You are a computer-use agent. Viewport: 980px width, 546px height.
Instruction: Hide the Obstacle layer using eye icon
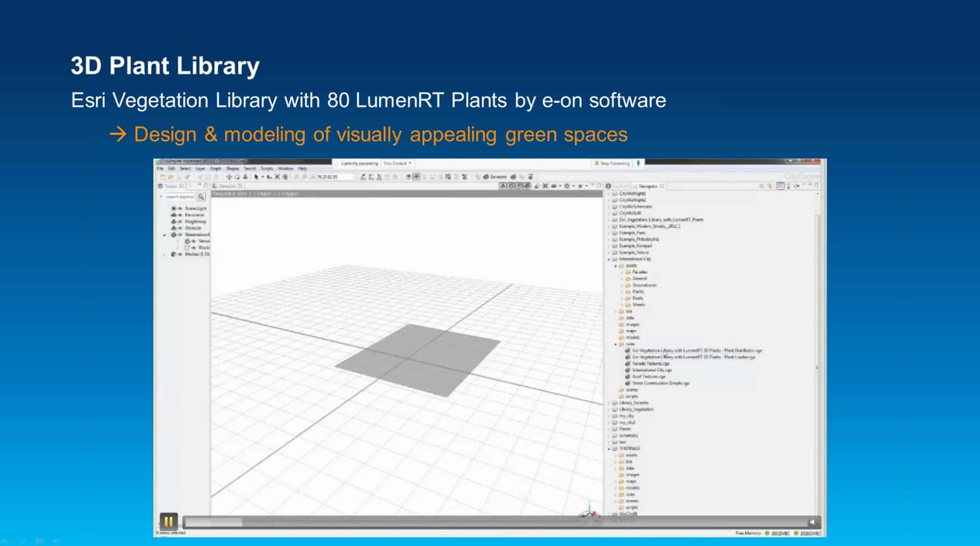(x=180, y=228)
